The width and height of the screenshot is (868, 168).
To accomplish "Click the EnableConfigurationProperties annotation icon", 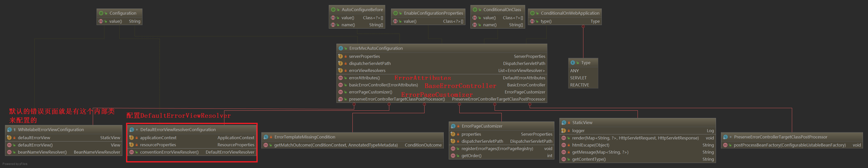I will click(396, 13).
